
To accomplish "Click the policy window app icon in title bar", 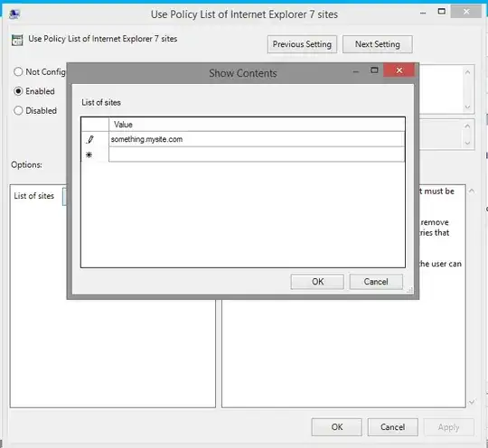I will [14, 14].
